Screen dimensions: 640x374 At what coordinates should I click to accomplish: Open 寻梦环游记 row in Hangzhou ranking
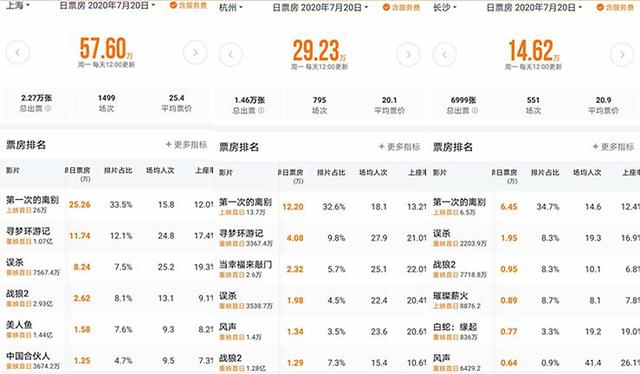(x=320, y=238)
